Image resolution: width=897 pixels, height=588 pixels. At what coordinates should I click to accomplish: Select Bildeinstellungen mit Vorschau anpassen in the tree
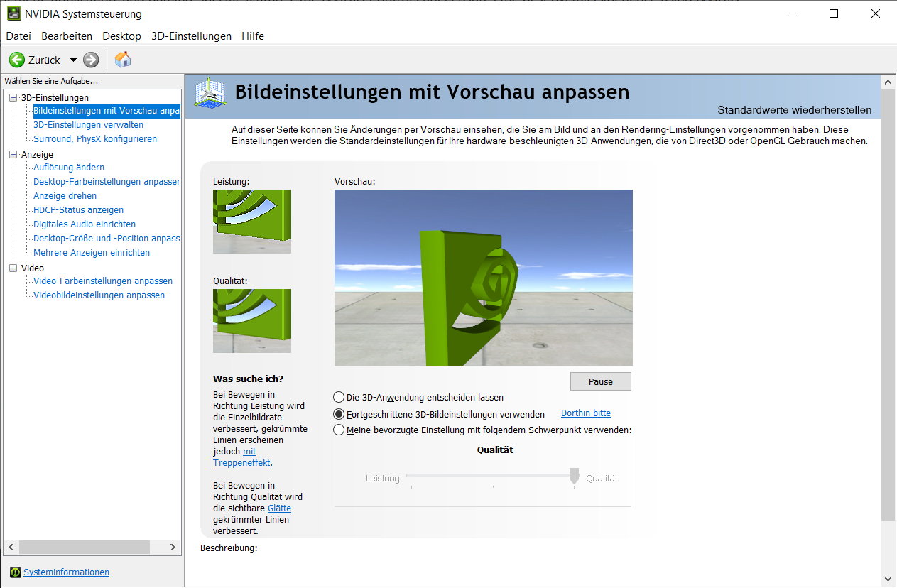pyautogui.click(x=107, y=111)
